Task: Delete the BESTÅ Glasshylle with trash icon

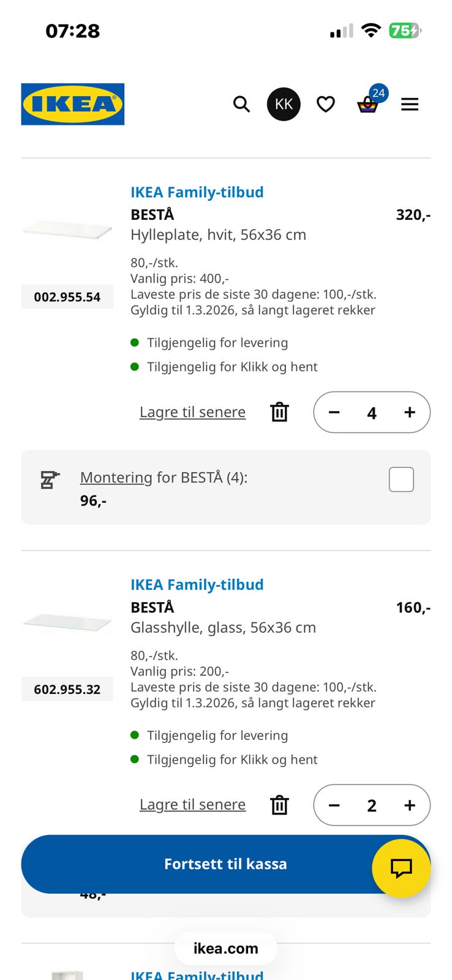Action: pos(279,805)
